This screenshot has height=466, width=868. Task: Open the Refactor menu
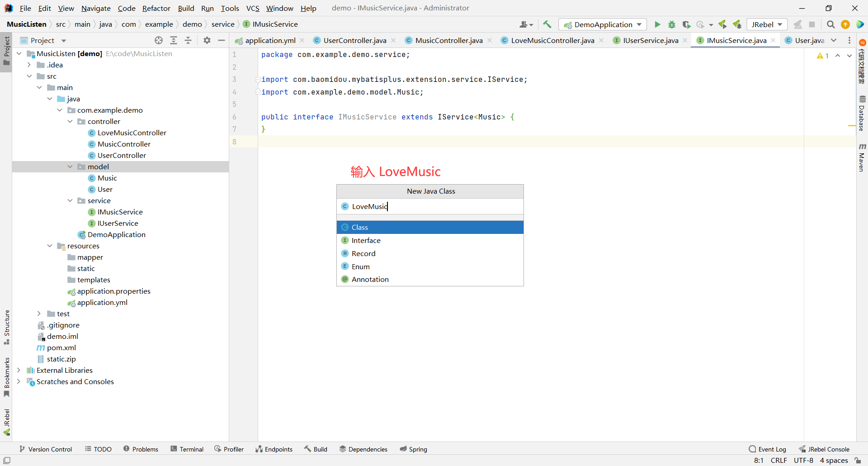pos(156,8)
